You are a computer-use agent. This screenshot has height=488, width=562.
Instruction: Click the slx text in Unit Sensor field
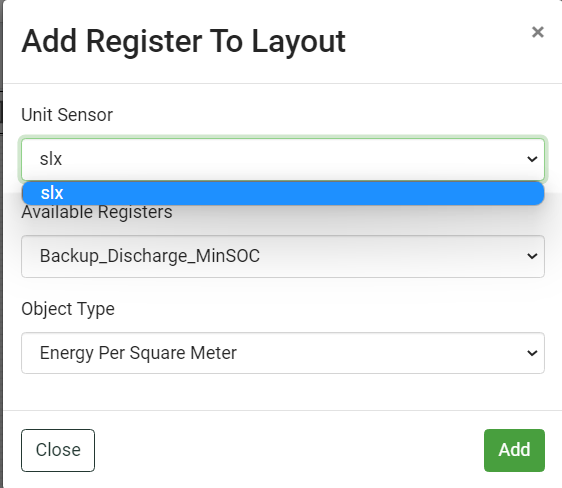pyautogui.click(x=51, y=159)
